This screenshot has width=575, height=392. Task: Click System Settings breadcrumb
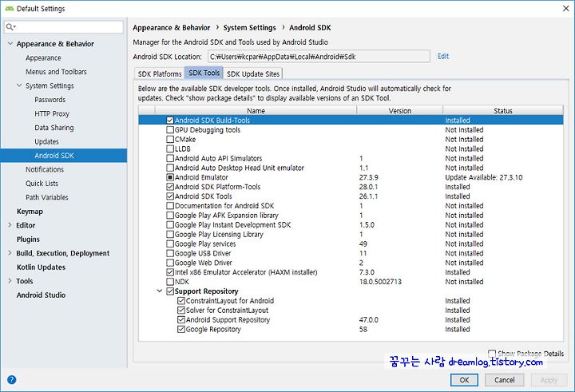[x=249, y=27]
